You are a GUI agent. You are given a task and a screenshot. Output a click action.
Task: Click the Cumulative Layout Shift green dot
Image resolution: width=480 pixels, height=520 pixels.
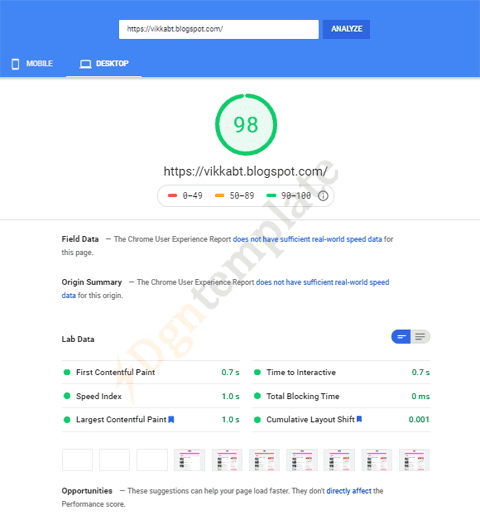pyautogui.click(x=257, y=420)
